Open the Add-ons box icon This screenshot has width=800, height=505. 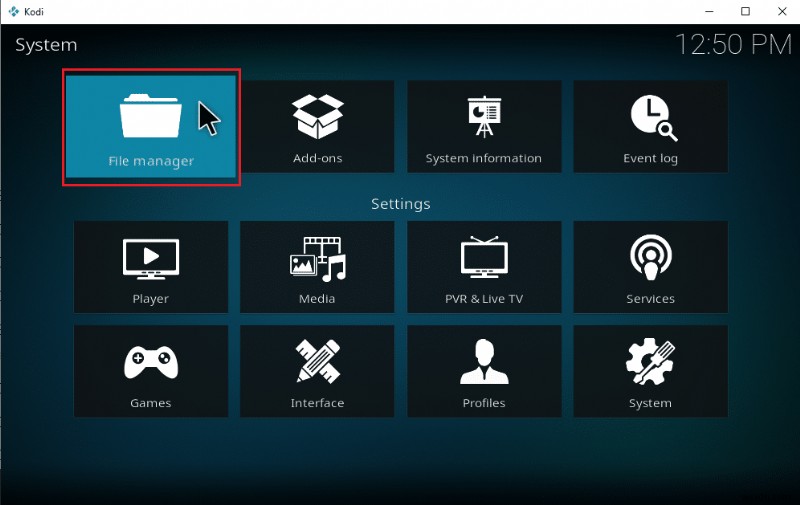coord(317,117)
